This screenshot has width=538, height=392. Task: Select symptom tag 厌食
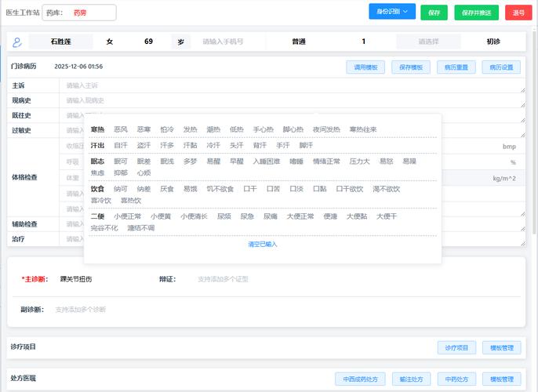pyautogui.click(x=167, y=189)
